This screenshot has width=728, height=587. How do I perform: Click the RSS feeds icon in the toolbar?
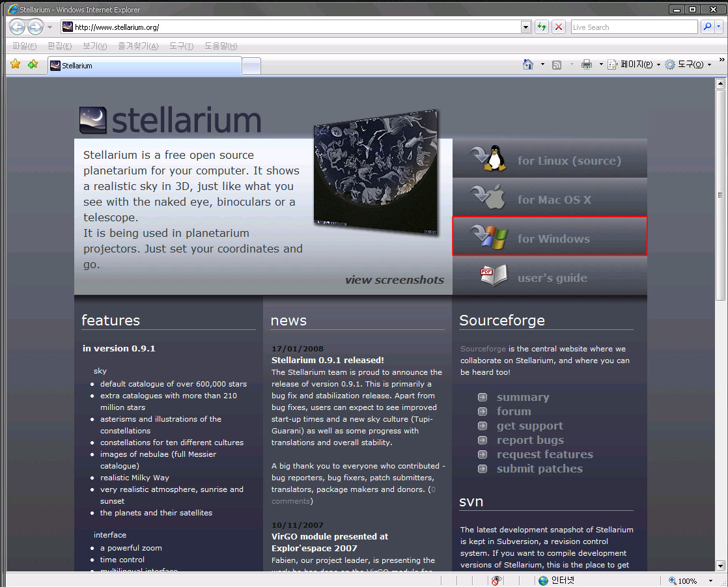[557, 65]
